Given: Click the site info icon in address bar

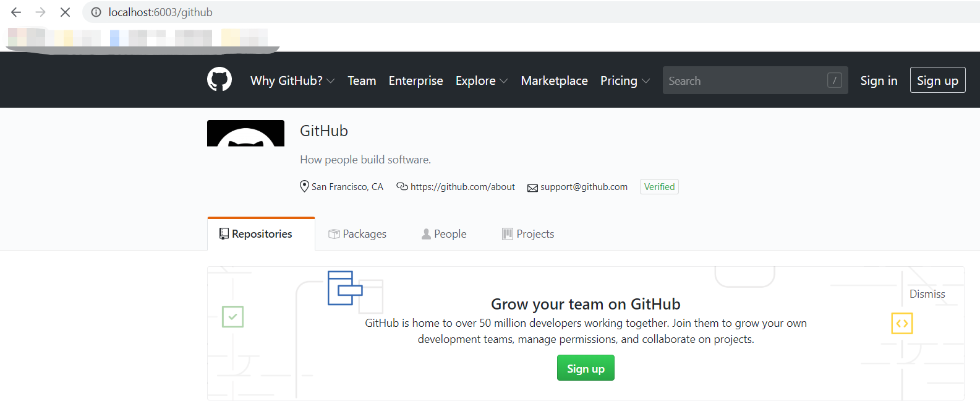Looking at the screenshot, I should [96, 12].
